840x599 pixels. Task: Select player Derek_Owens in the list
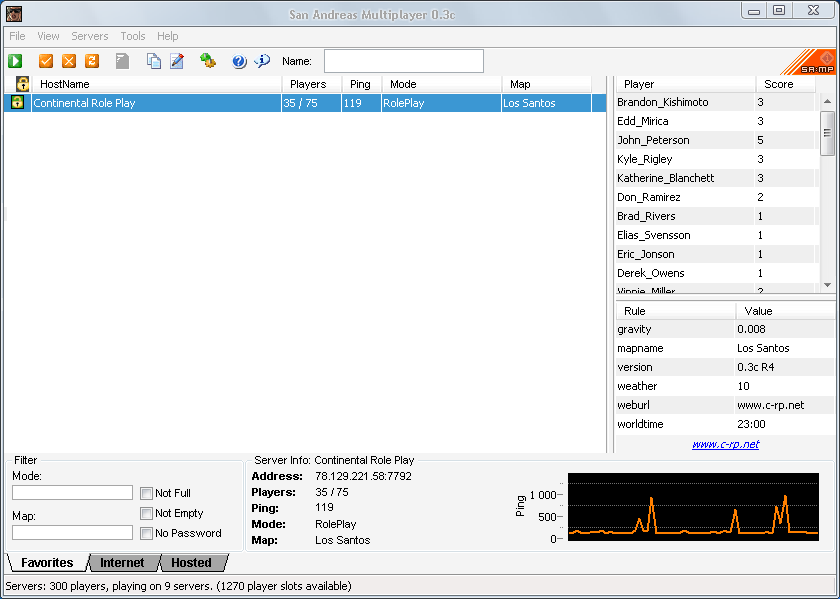click(717, 273)
